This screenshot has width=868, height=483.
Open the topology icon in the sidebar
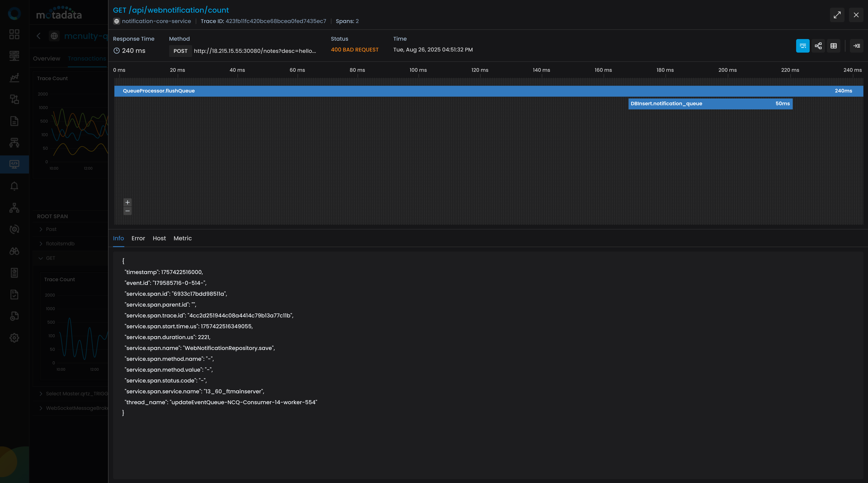point(14,208)
